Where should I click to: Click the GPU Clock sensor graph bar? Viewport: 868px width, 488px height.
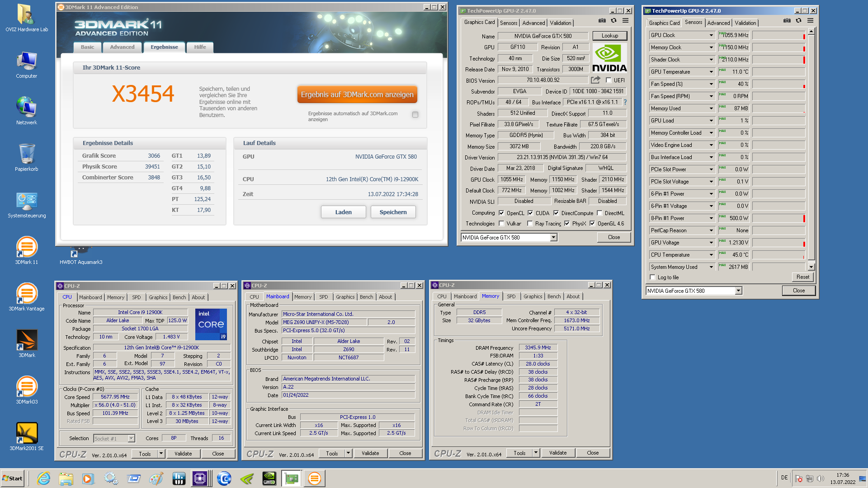pyautogui.click(x=779, y=35)
